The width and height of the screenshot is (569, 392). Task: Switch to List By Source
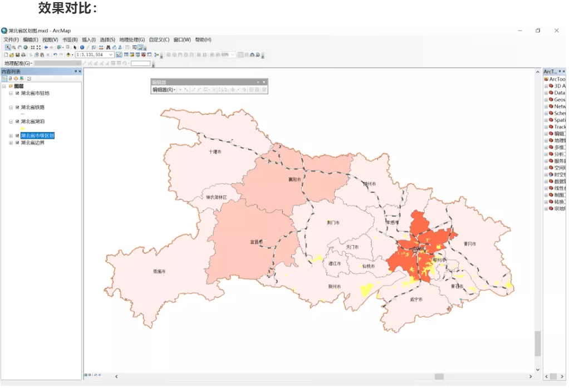pos(10,79)
